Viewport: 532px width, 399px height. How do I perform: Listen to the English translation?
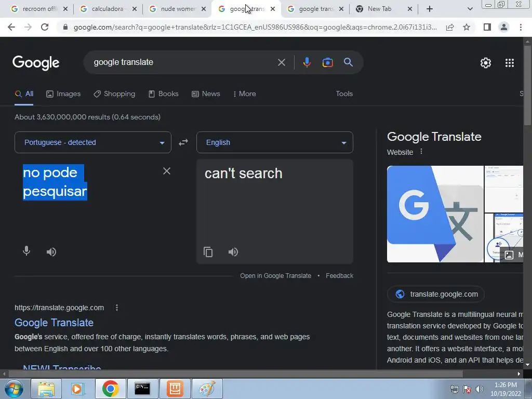click(233, 252)
